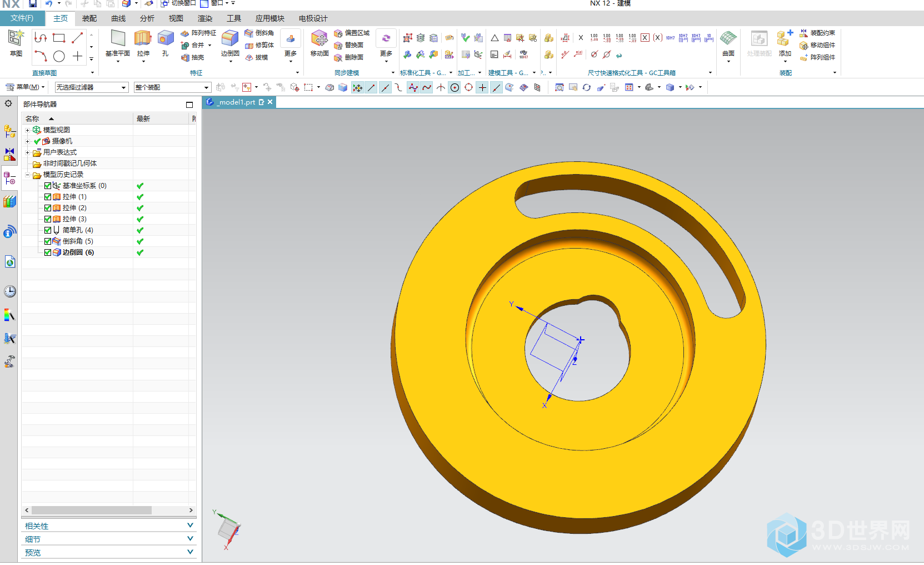This screenshot has height=565, width=924.
Task: Select the 非时间戳记几何体 tree item
Action: point(70,163)
